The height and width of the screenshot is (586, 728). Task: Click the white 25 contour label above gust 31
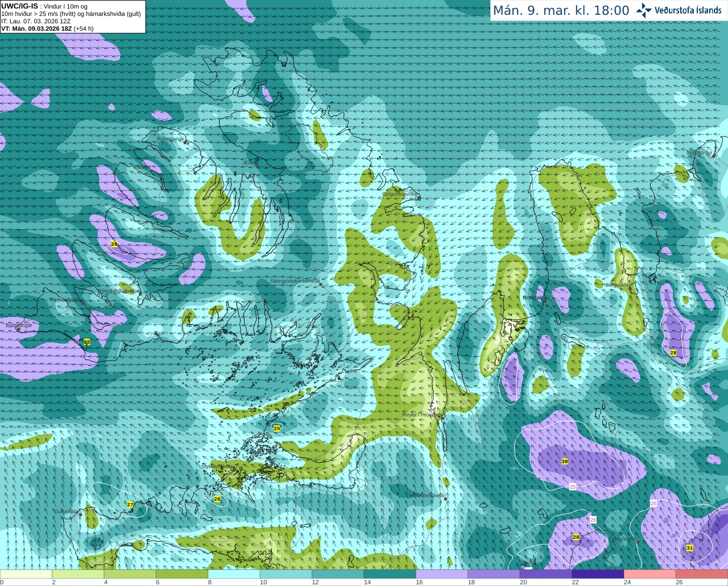(x=653, y=504)
